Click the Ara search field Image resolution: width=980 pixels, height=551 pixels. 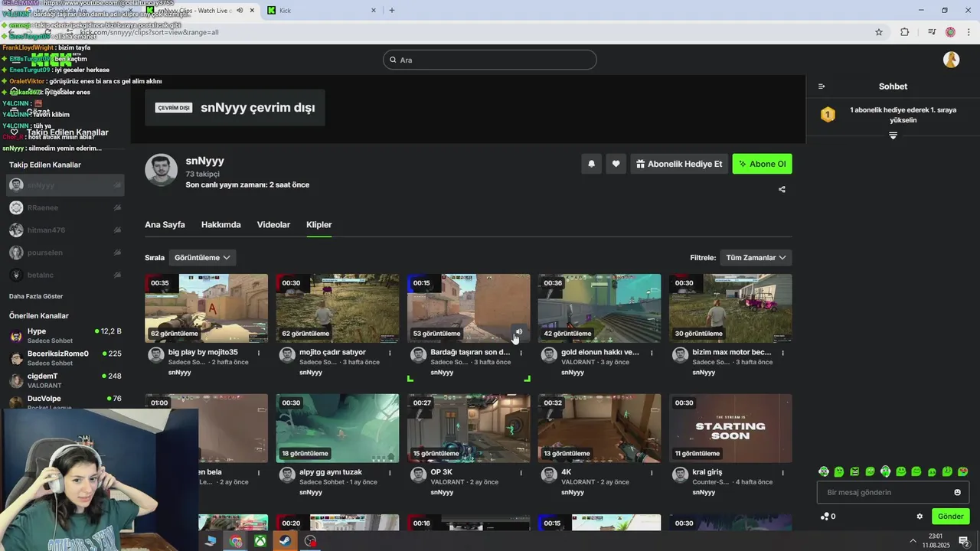point(490,60)
